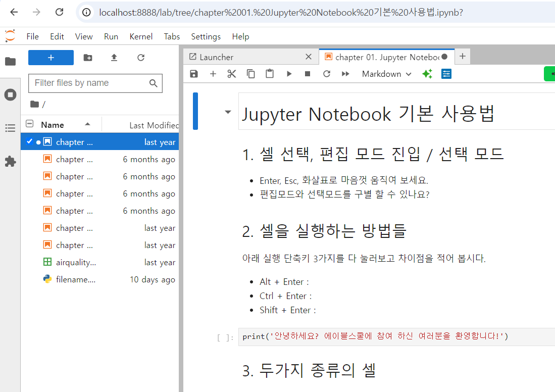Click the blue New Launcher button

(51, 58)
